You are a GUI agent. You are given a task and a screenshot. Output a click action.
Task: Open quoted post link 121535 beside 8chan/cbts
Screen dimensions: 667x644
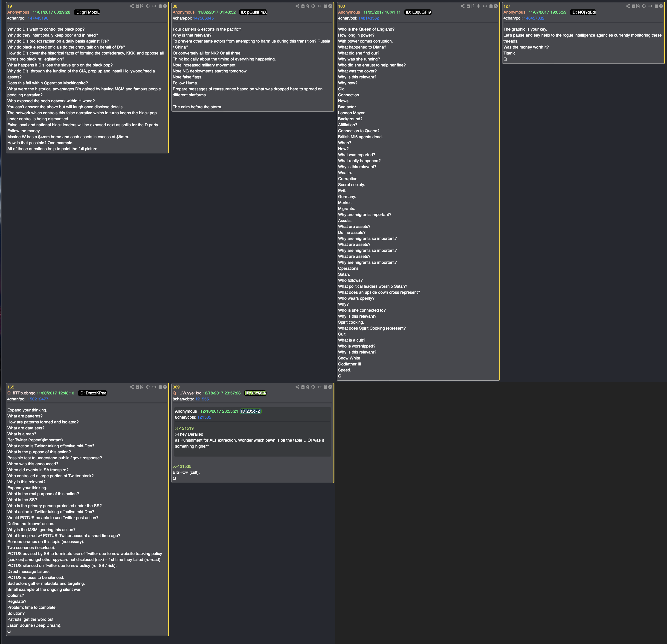click(x=204, y=417)
